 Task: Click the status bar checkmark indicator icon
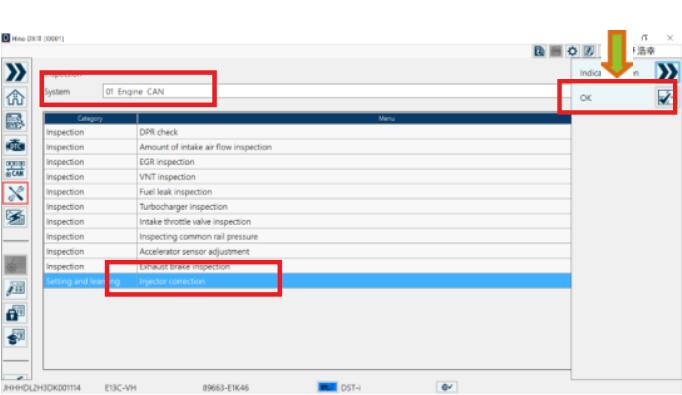[447, 387]
